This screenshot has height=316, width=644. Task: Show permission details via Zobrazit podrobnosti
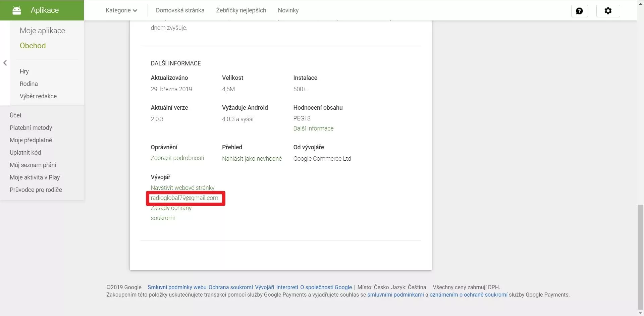tap(177, 158)
